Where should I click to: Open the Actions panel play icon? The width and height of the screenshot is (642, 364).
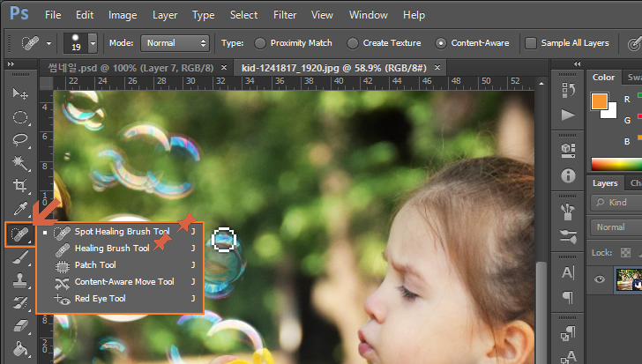pos(568,115)
